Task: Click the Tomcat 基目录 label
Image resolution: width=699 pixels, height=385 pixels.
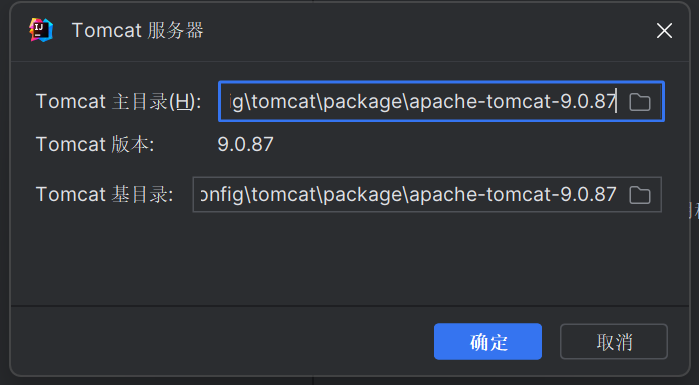Action: [x=105, y=195]
